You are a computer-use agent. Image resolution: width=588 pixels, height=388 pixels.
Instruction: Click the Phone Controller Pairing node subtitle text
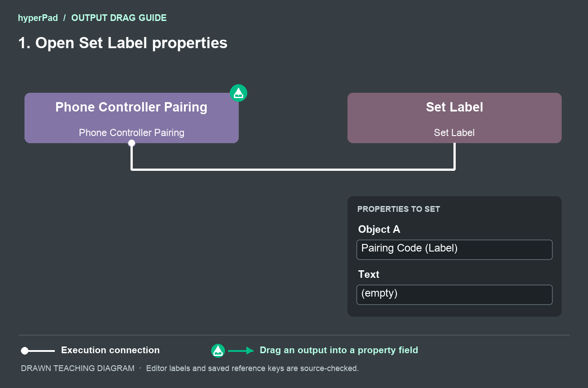pos(131,132)
